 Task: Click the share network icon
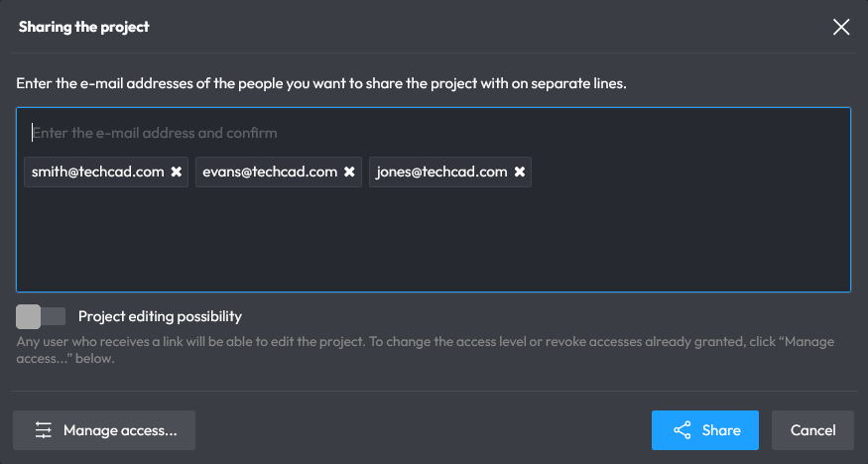click(682, 430)
